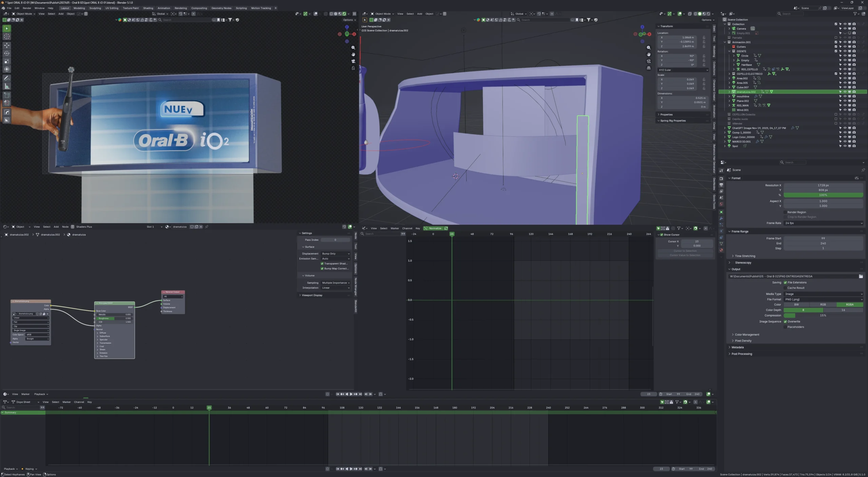Viewport: 868px width, 477px height.
Task: Open the File Format PNG dropdown
Action: 823,299
